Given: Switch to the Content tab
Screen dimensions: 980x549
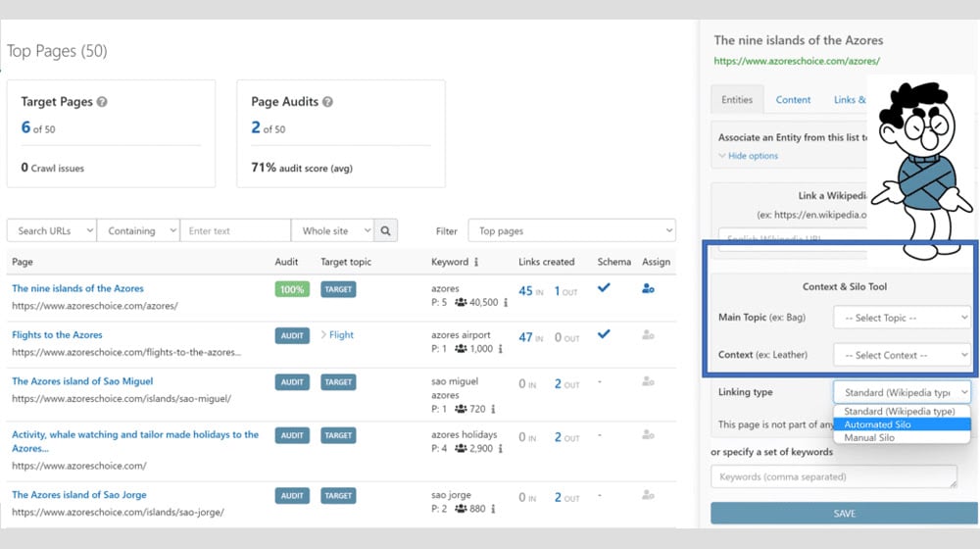Looking at the screenshot, I should (793, 99).
